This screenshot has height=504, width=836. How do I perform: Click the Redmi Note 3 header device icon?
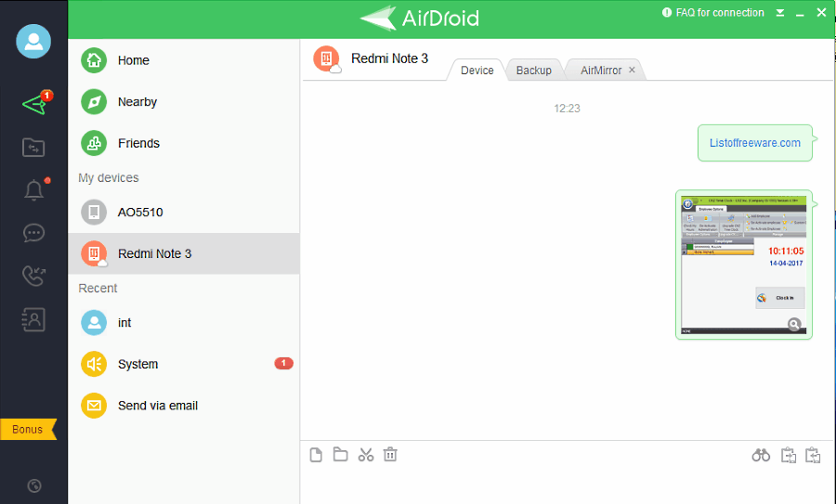click(326, 58)
